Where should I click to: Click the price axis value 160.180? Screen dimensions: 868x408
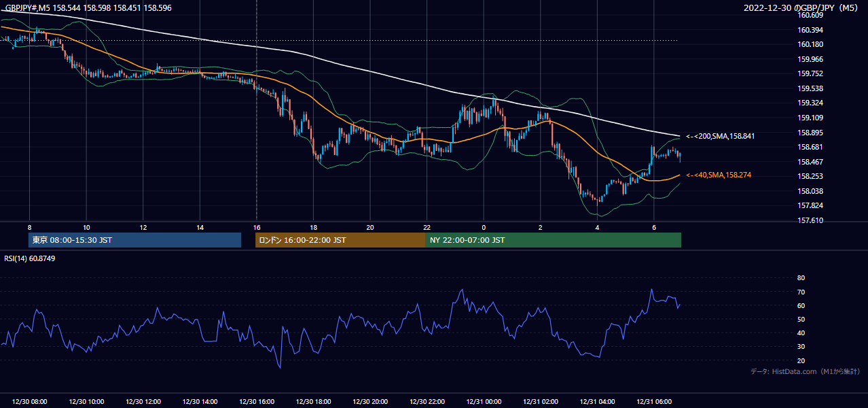pos(810,44)
